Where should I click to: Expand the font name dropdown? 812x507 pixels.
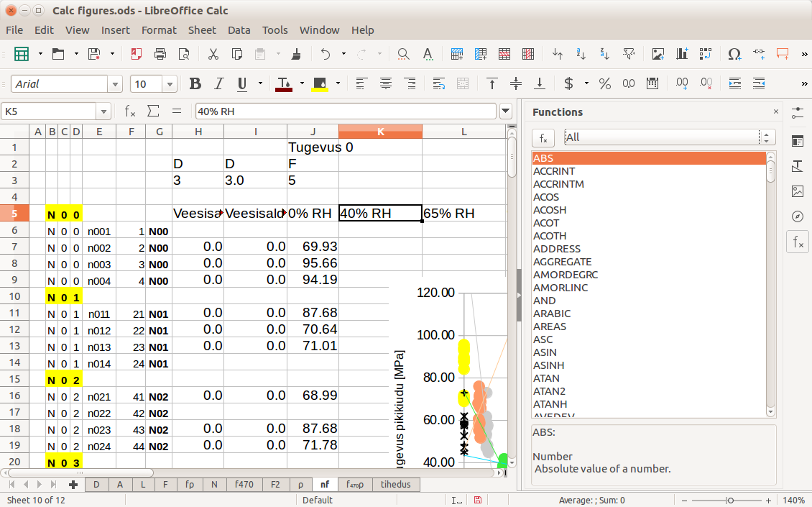coord(115,84)
